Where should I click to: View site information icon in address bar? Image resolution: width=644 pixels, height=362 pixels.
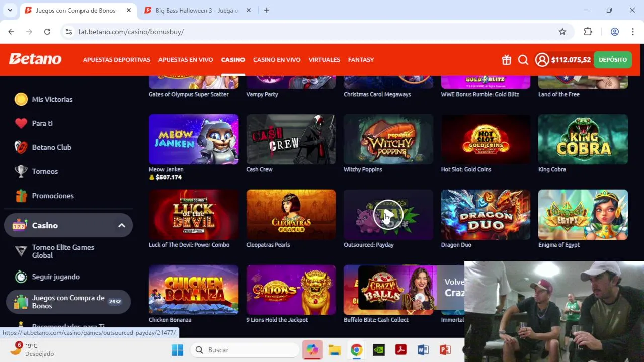(x=69, y=32)
